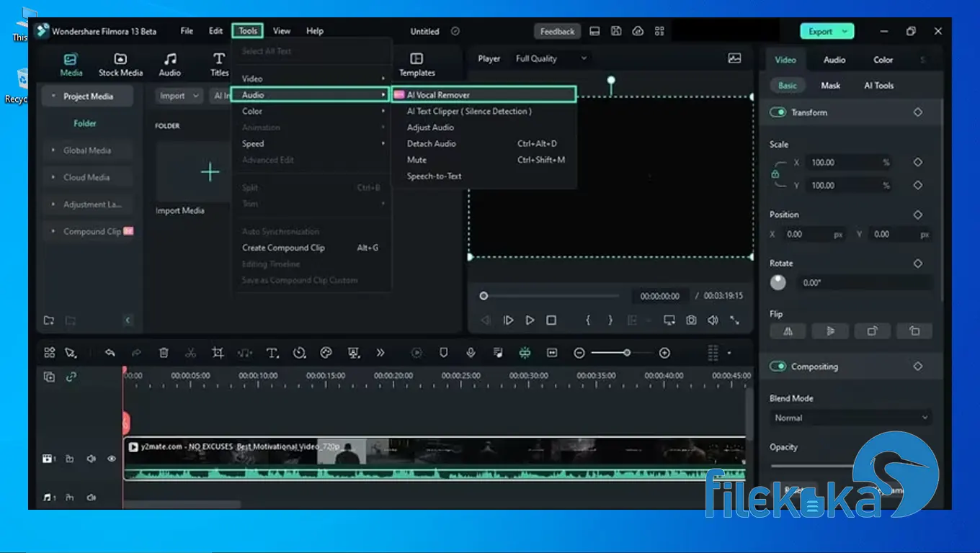Mute audio track 1 speaker icon
Image resolution: width=980 pixels, height=553 pixels.
(91, 498)
